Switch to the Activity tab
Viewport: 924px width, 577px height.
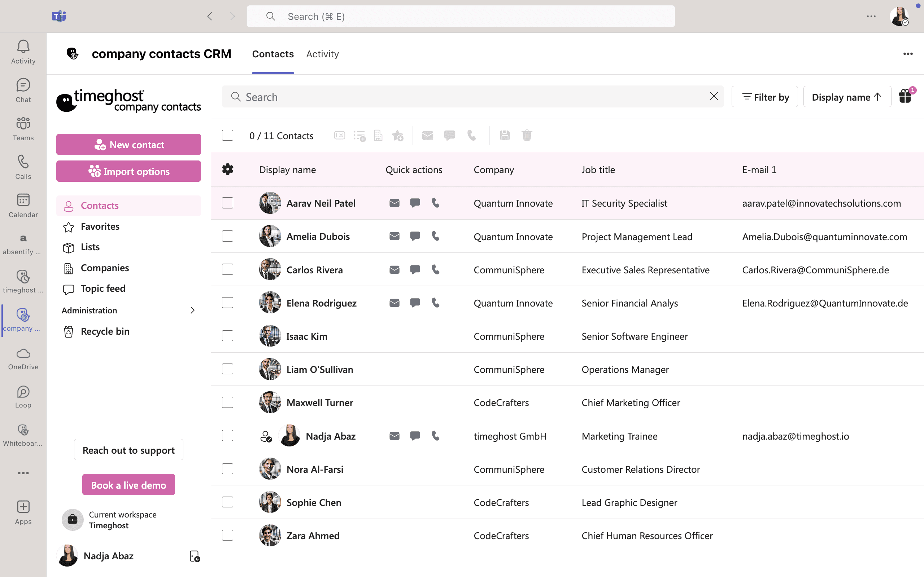[x=322, y=54]
